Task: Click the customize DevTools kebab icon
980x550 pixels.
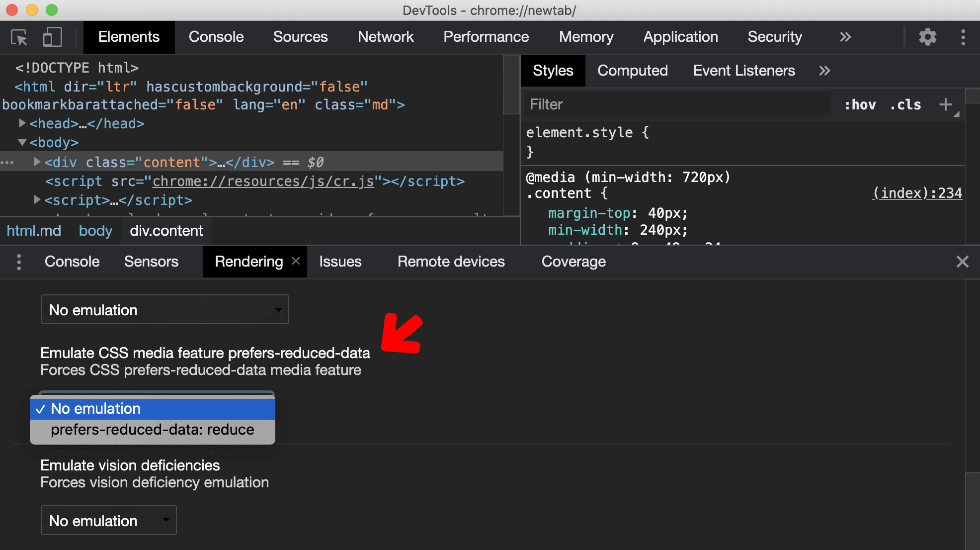Action: (x=964, y=36)
